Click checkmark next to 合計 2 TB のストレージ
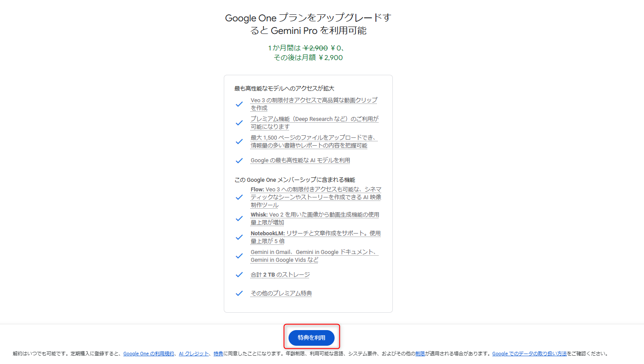This screenshot has height=364, width=644. pos(239,275)
